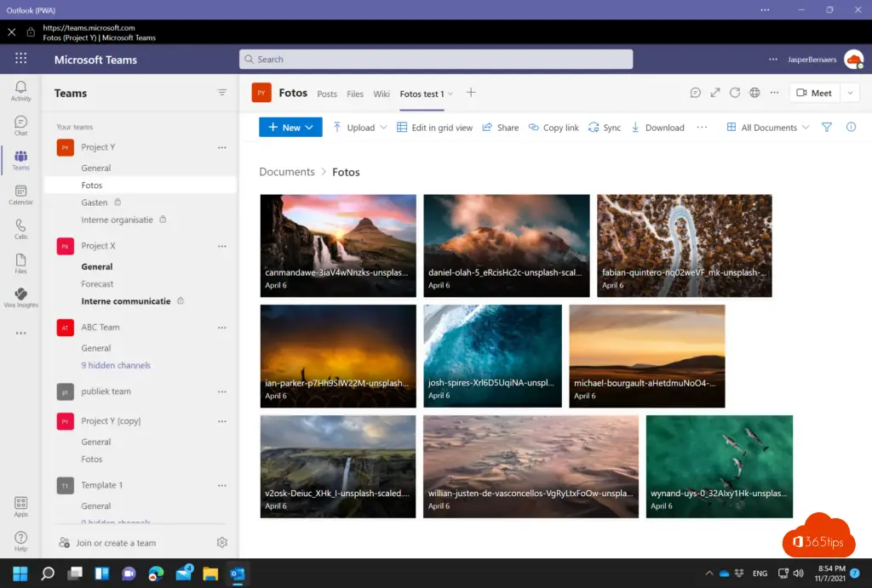Open the details pane info icon
Image resolution: width=872 pixels, height=588 pixels.
click(851, 127)
